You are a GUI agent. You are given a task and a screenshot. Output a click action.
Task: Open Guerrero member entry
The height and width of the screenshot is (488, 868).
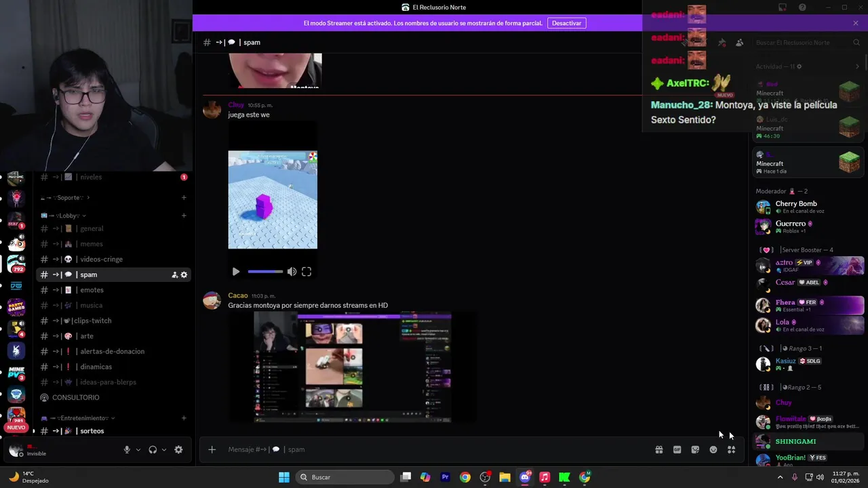[x=810, y=226]
